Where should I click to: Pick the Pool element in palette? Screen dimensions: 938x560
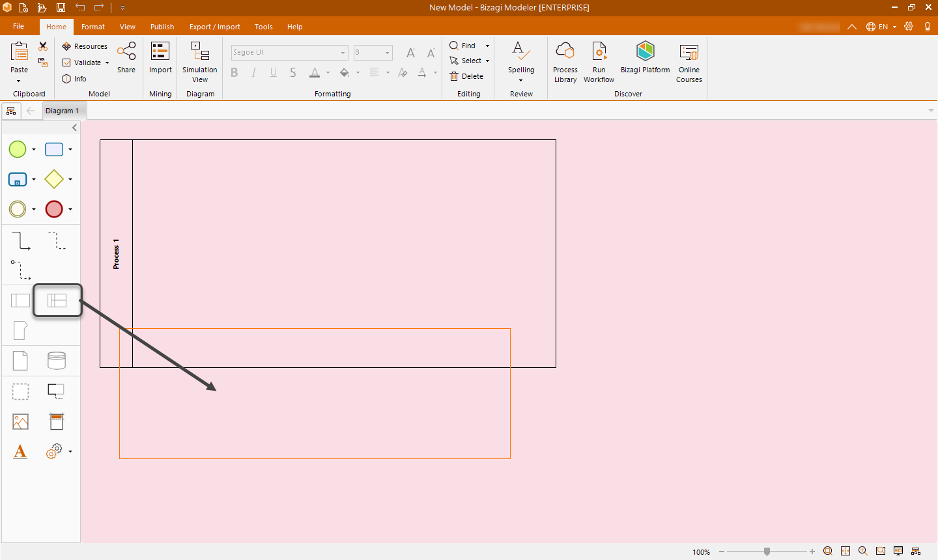(20, 300)
